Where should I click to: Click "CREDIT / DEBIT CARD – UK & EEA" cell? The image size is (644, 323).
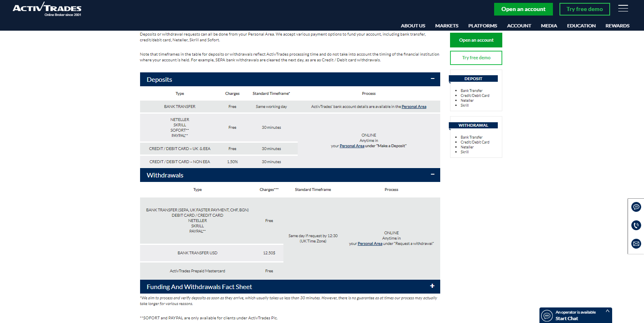pos(180,149)
